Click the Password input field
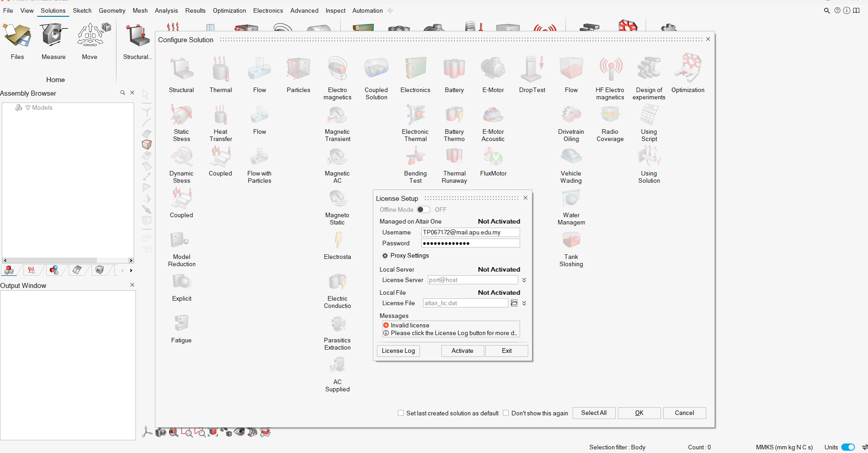 (471, 243)
